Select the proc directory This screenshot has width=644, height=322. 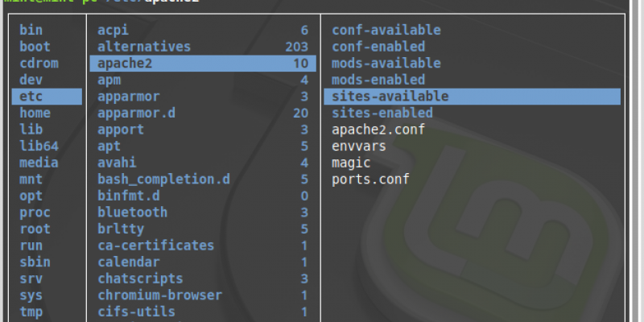(x=35, y=213)
